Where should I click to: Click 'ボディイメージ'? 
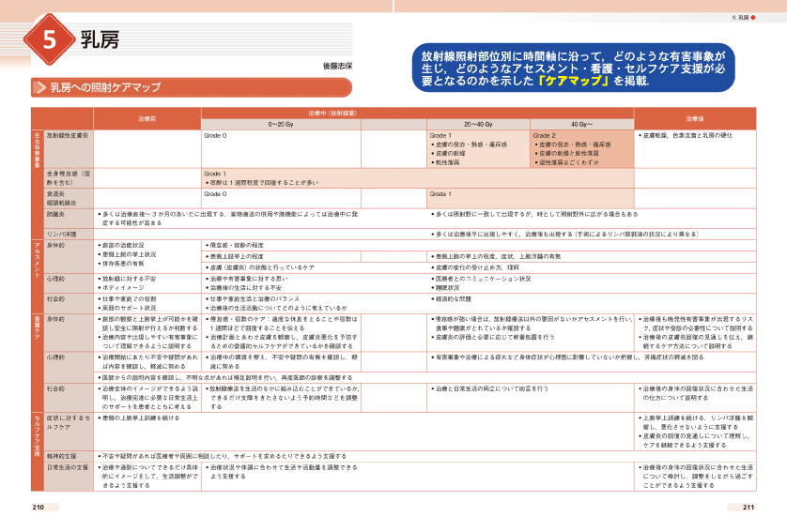(x=121, y=288)
